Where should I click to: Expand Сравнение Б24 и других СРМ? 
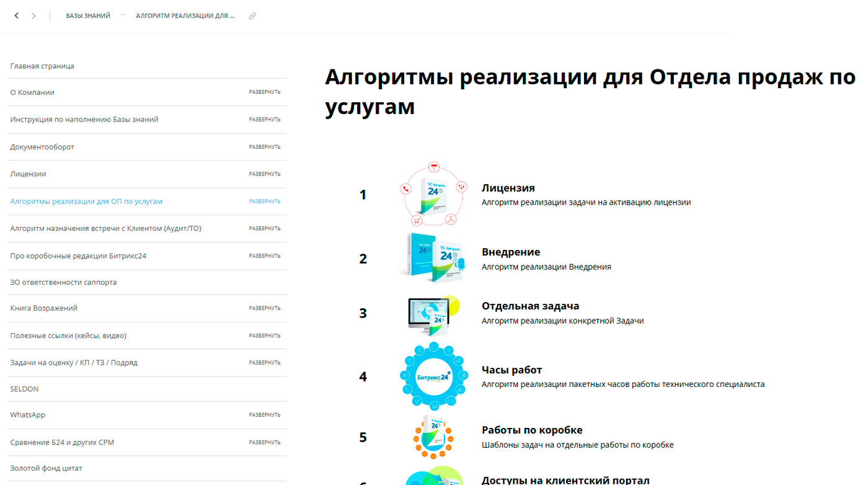point(265,442)
